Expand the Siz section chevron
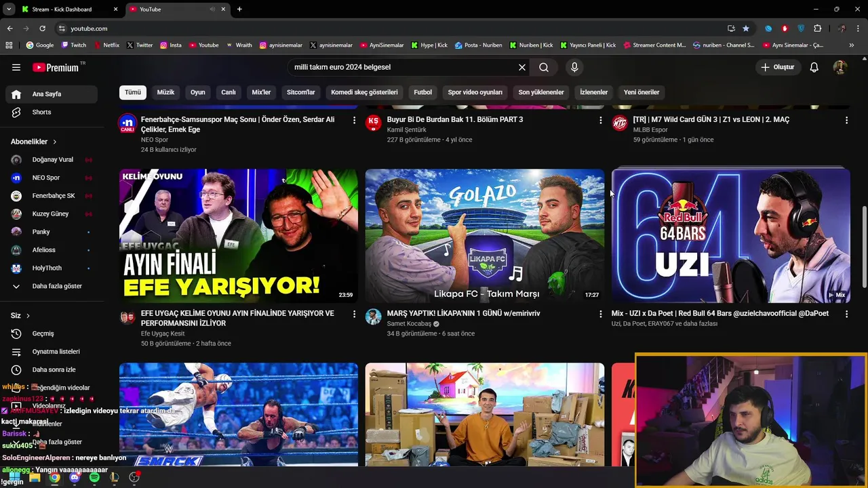Image resolution: width=868 pixels, height=488 pixels. tap(28, 316)
